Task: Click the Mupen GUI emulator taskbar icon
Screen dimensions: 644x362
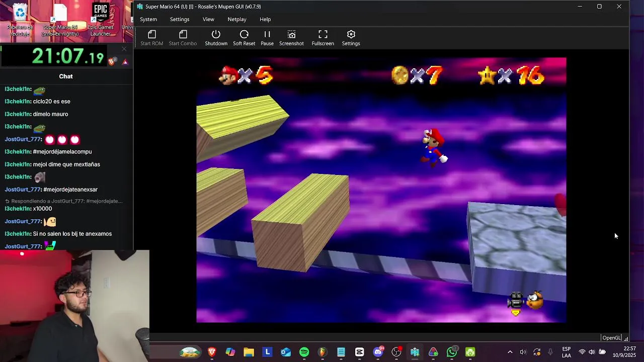Action: tap(415, 352)
